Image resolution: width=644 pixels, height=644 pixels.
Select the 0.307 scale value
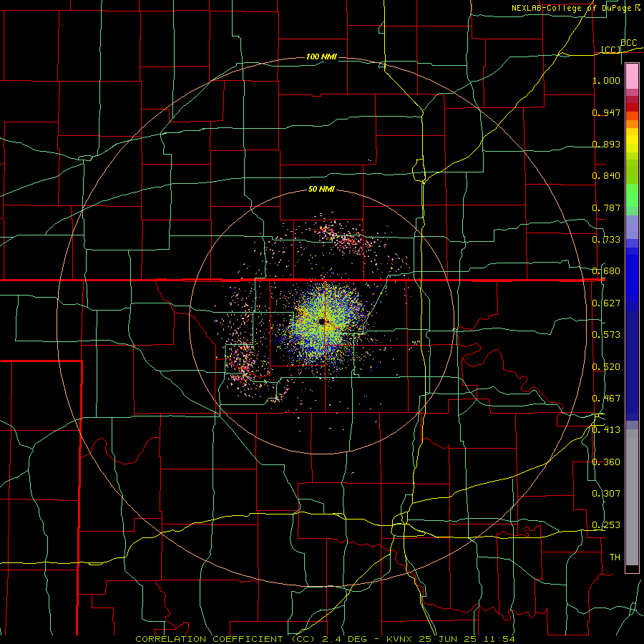tap(606, 494)
